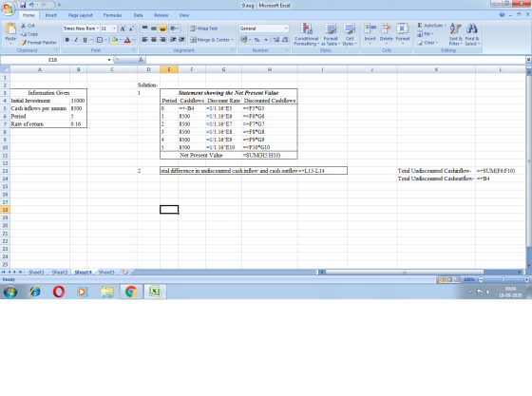Viewport: 532px width, 396px height.
Task: Increase font size with Grow Font
Action: click(123, 28)
